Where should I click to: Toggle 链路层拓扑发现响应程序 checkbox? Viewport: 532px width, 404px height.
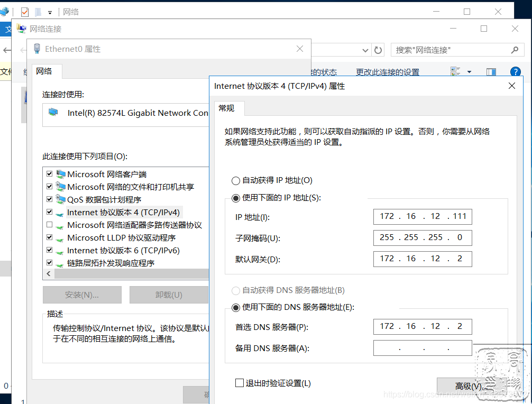coord(50,263)
